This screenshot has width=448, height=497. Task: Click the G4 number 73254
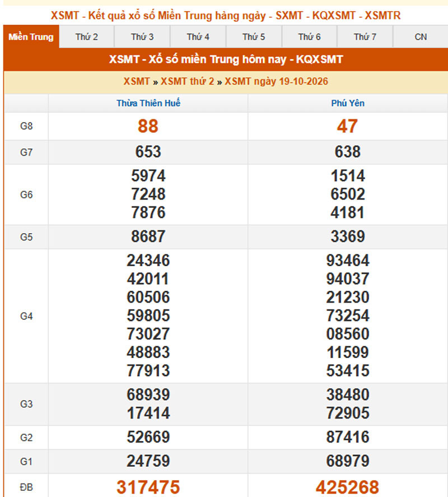pos(348,315)
